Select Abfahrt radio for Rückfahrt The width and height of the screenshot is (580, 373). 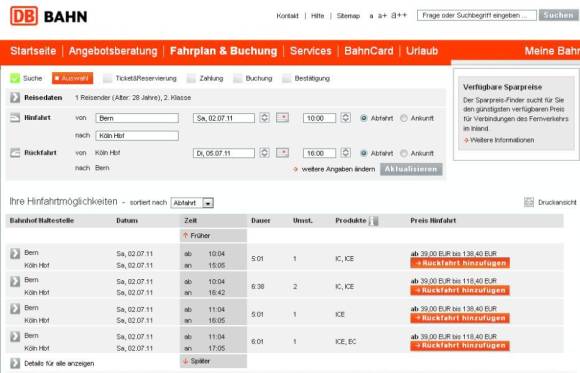(364, 153)
